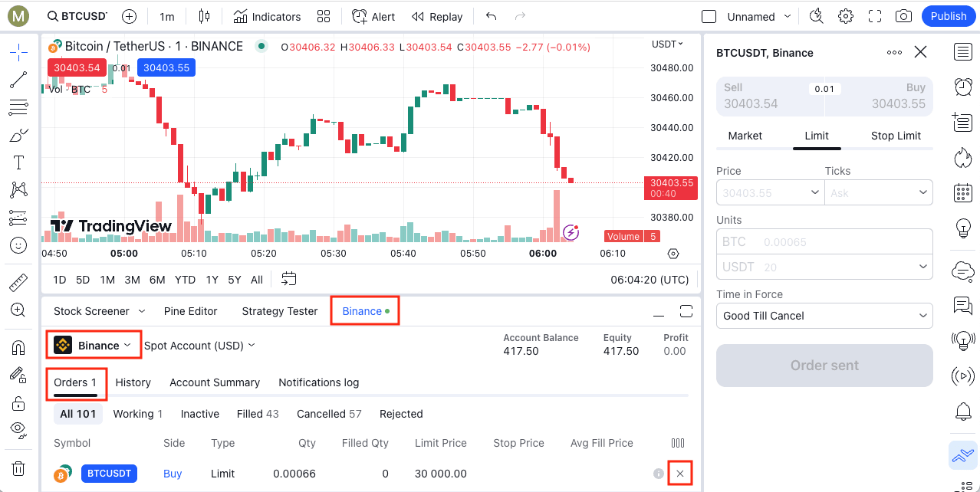Cancel the BTCUSDT limit order with the X
980x492 pixels.
click(x=680, y=473)
